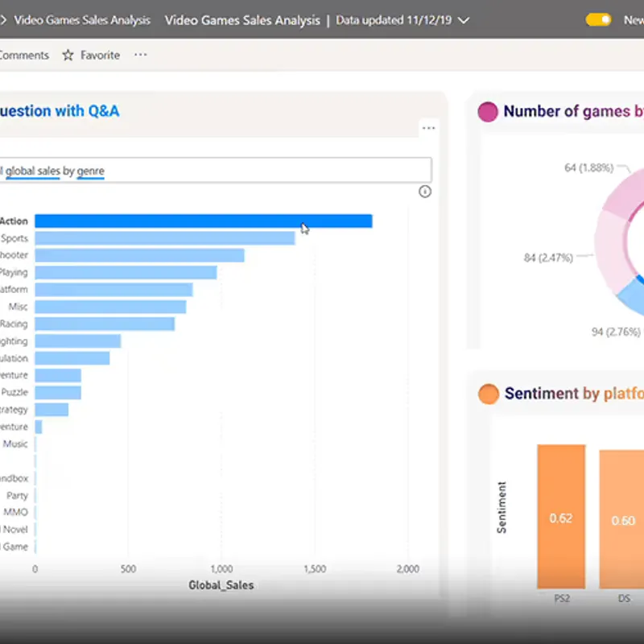Click the 84 (2.47%) donut label
Image resolution: width=644 pixels, height=644 pixels.
548,258
